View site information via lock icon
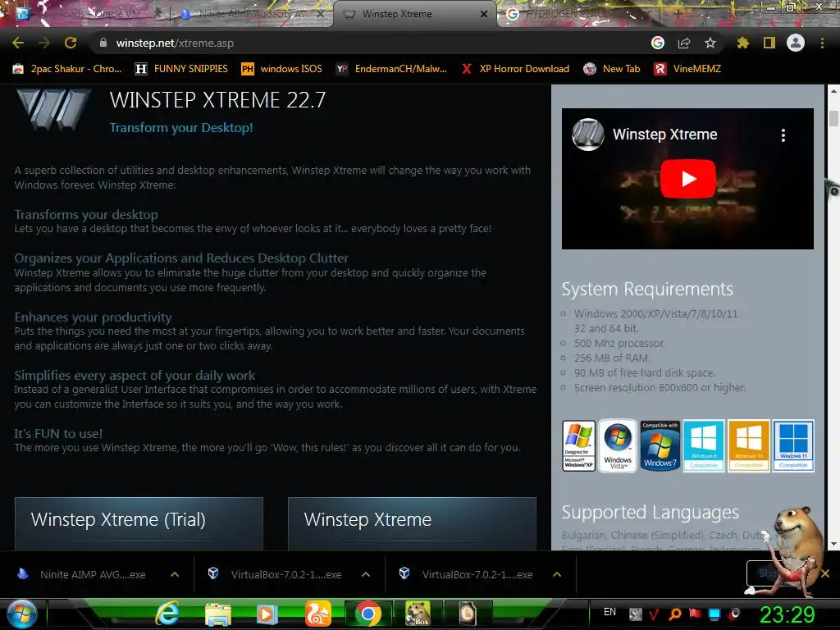 [x=103, y=43]
